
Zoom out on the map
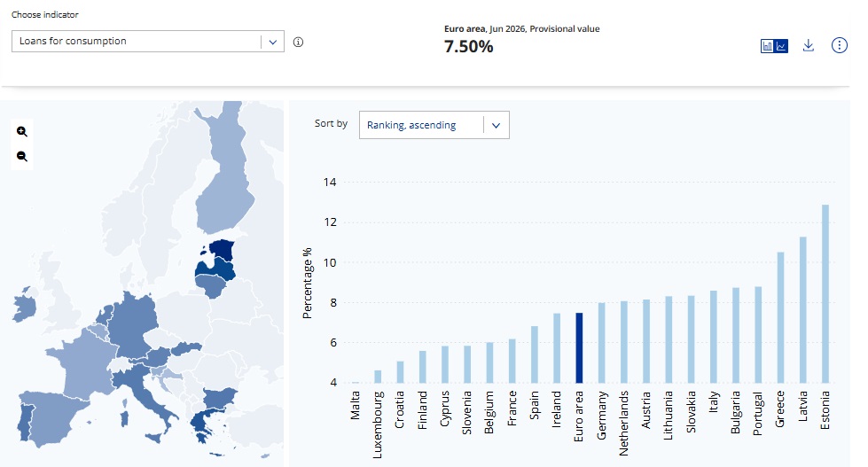tap(22, 156)
